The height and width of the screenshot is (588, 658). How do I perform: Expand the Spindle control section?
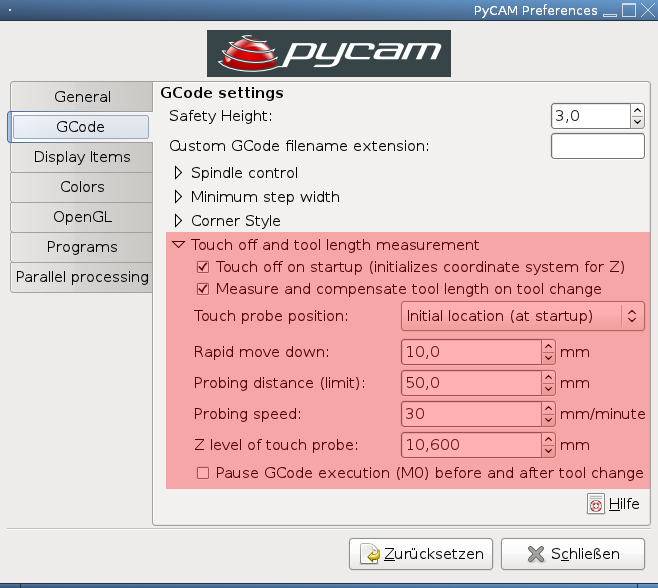pos(179,173)
